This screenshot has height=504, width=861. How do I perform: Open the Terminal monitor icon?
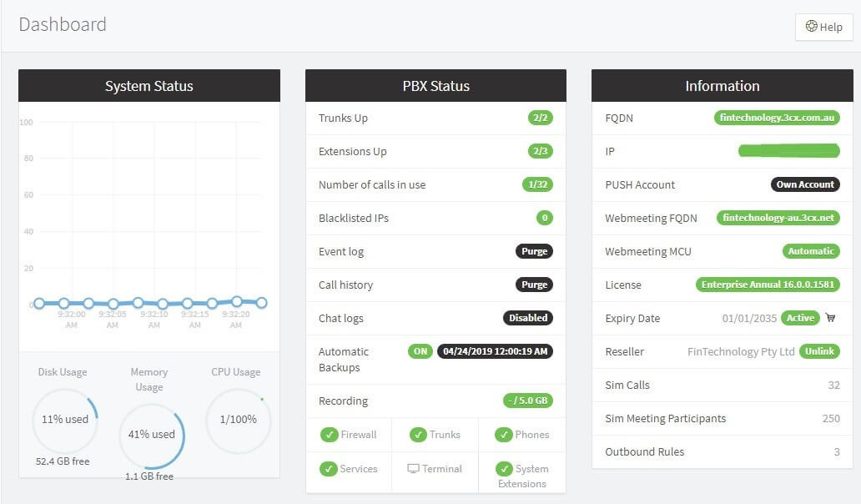[x=412, y=469]
